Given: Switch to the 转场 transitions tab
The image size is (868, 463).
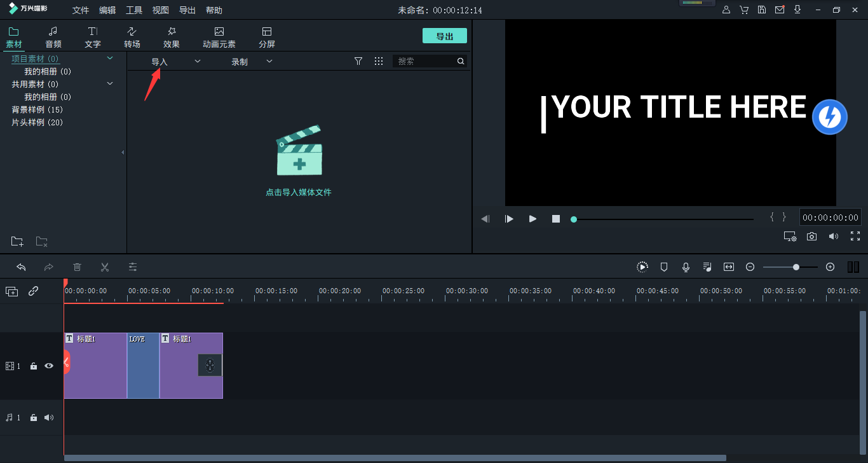Looking at the screenshot, I should (132, 38).
